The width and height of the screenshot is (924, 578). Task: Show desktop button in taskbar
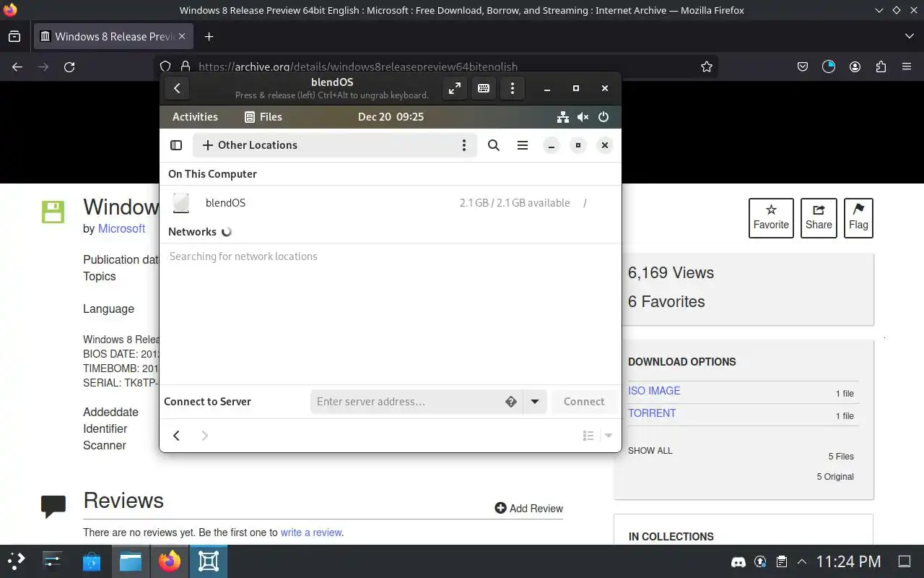tap(905, 561)
